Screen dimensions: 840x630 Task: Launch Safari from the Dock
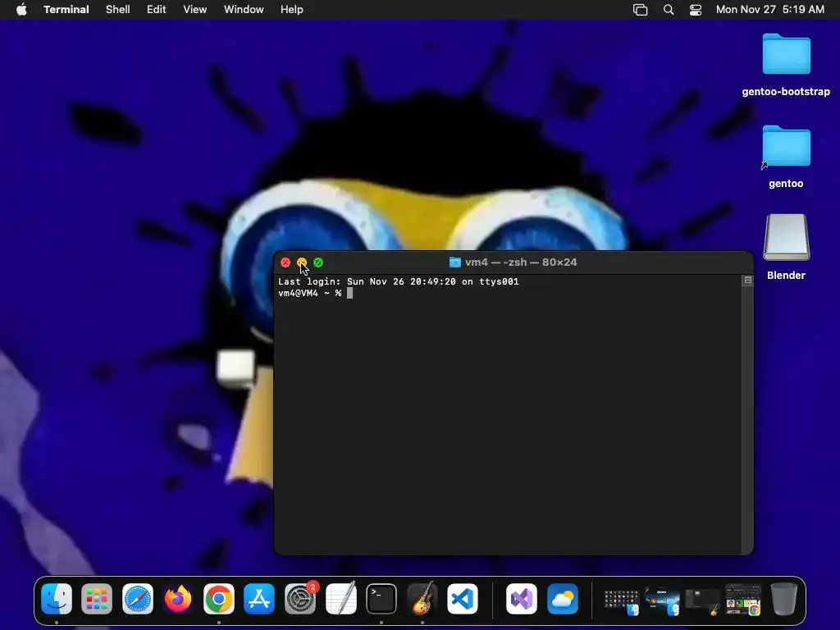[x=138, y=598]
